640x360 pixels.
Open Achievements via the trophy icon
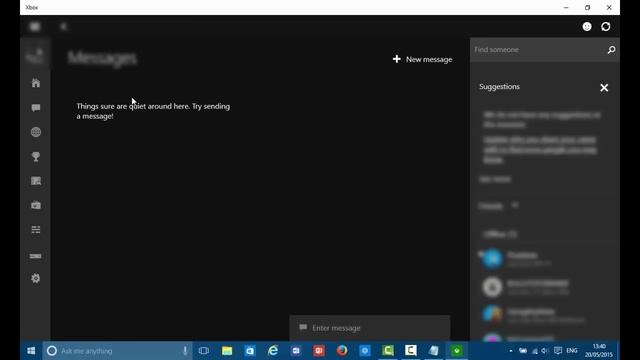click(36, 157)
